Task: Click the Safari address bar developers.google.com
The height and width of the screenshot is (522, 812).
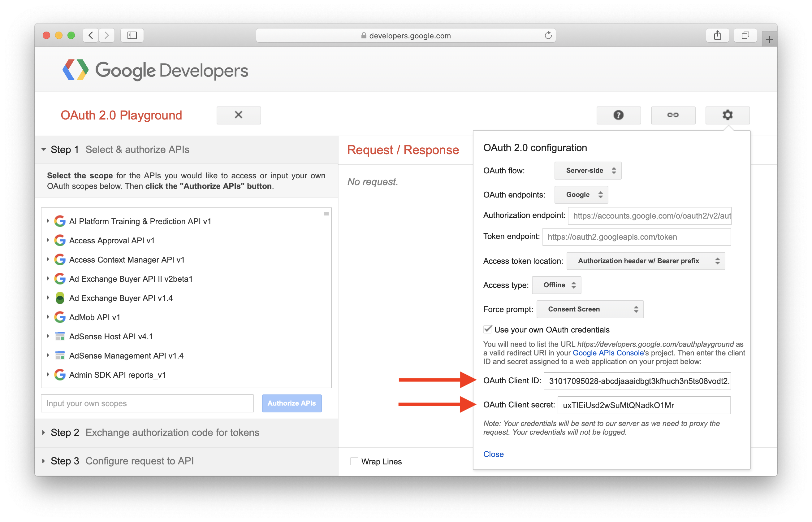Action: [x=406, y=35]
